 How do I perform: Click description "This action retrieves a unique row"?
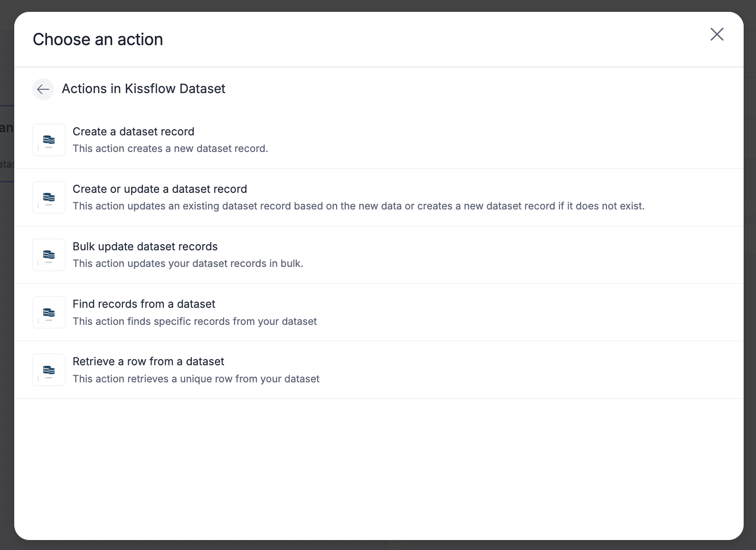(196, 379)
